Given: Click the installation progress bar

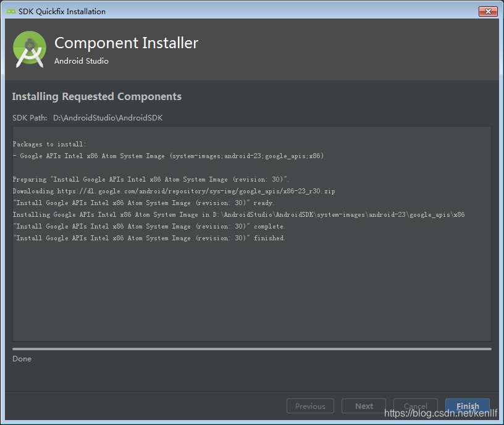Looking at the screenshot, I should pyautogui.click(x=251, y=349).
